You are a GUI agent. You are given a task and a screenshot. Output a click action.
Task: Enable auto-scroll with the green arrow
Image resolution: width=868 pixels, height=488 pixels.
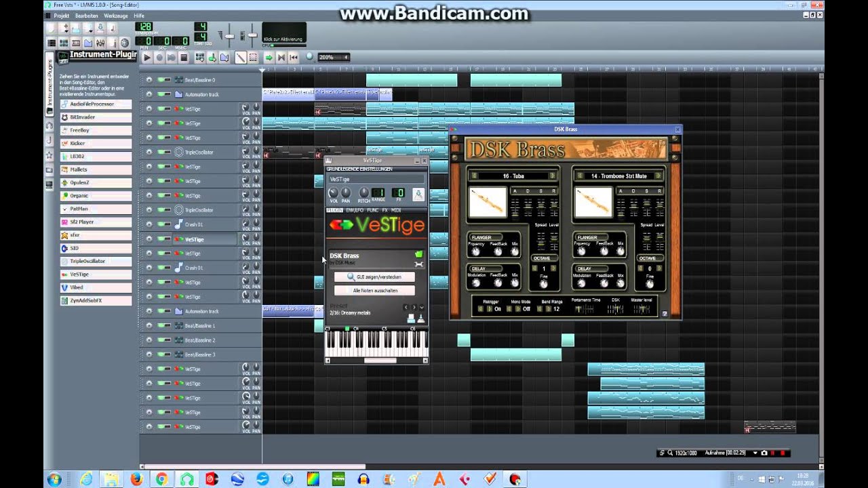269,58
